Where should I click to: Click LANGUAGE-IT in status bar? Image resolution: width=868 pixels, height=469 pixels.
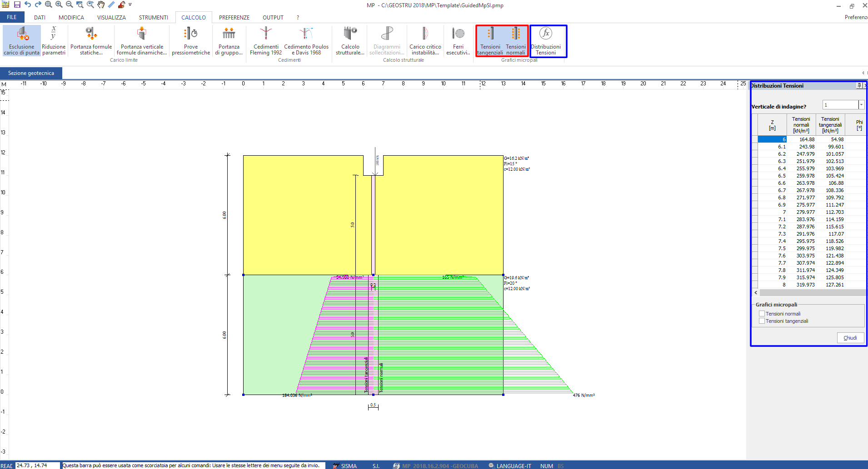click(x=510, y=466)
